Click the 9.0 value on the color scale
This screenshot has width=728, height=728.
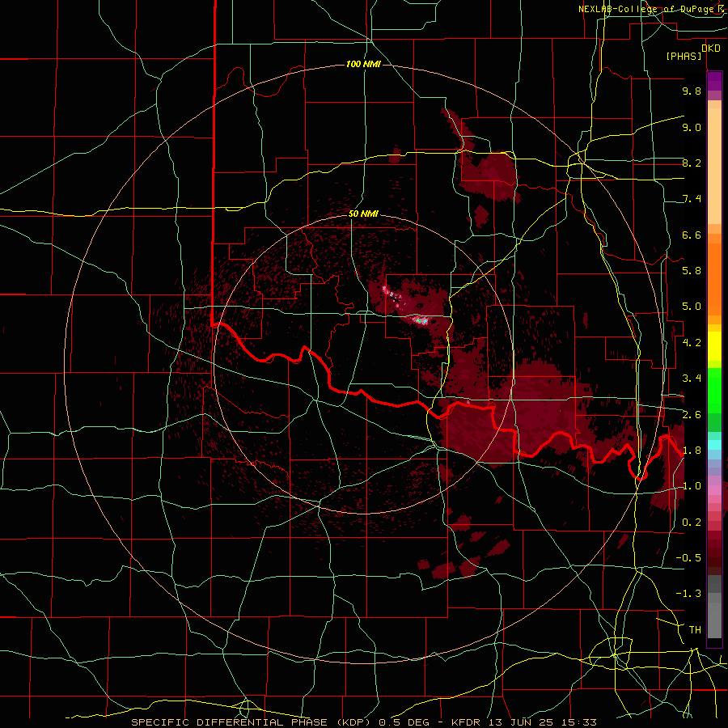click(x=692, y=127)
